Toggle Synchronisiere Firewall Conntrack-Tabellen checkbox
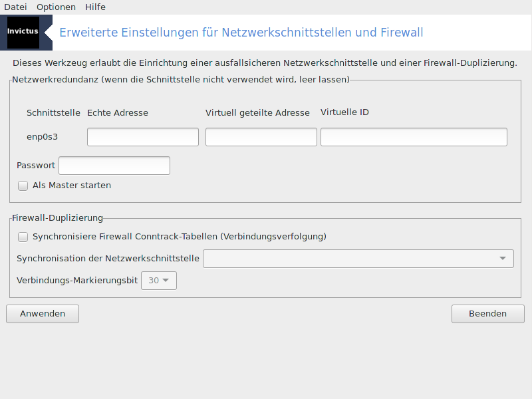 click(23, 237)
